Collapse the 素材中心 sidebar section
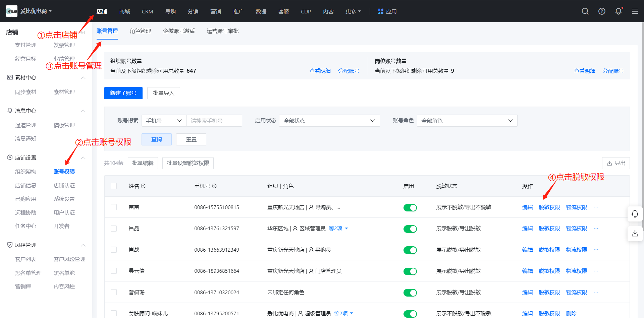 pos(83,78)
